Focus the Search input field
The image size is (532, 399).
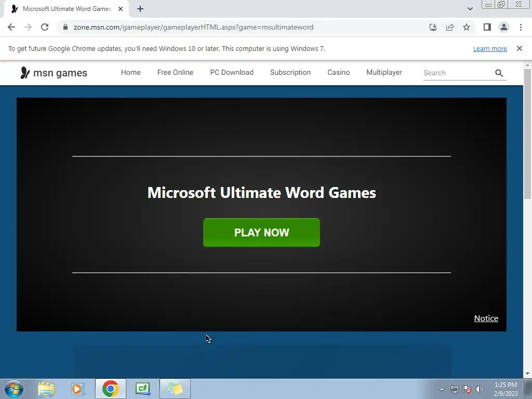point(458,73)
